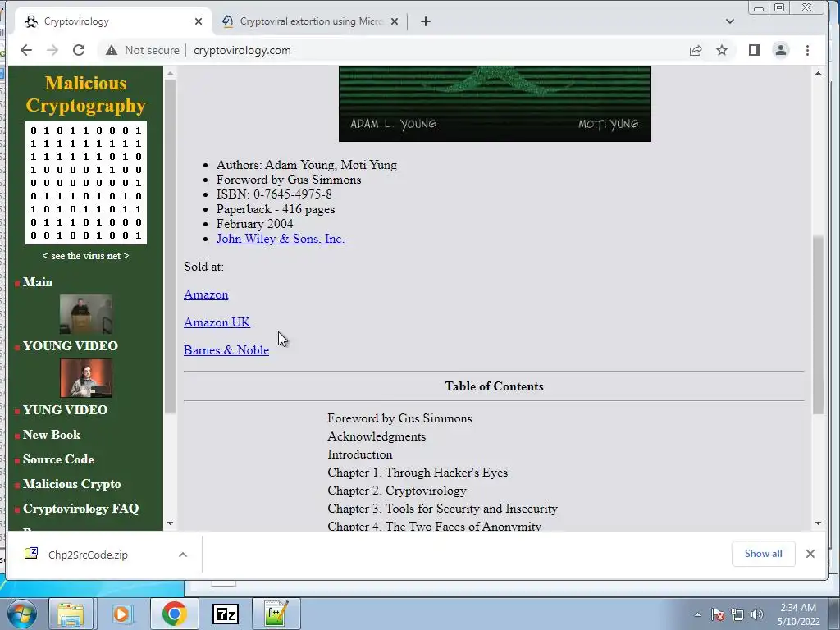Image resolution: width=840 pixels, height=630 pixels.
Task: Open YUNG VIDEO in the sidebar
Action: (65, 410)
